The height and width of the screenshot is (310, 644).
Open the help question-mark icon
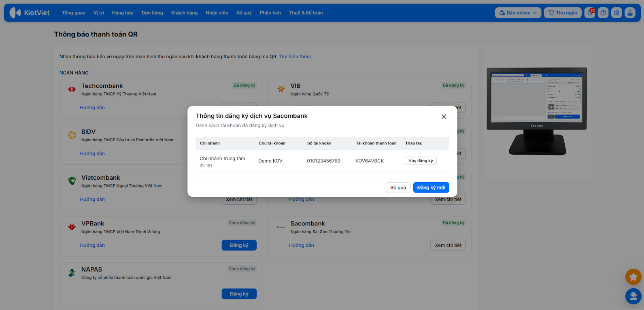point(603,13)
